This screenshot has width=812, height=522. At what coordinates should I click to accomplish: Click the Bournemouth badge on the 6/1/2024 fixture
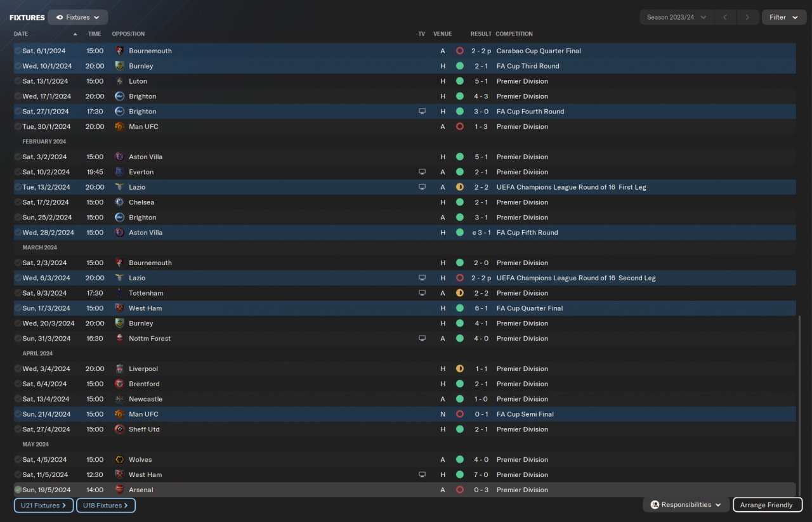click(x=119, y=51)
